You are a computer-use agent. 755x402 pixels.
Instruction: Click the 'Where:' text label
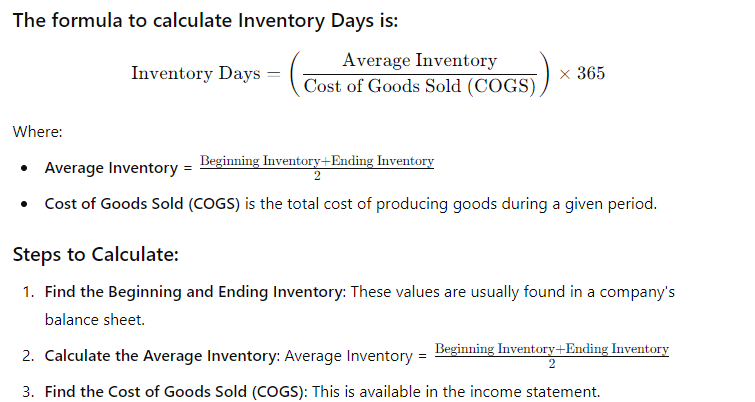click(38, 132)
